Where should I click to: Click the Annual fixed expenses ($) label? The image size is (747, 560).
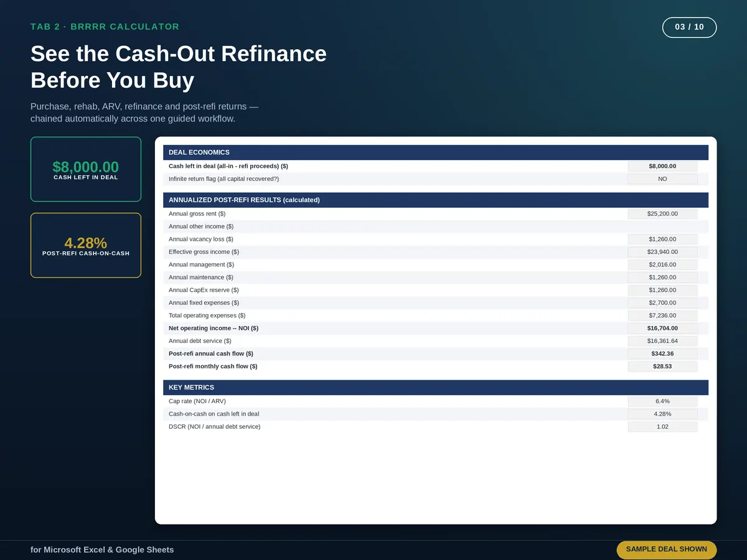tap(204, 303)
